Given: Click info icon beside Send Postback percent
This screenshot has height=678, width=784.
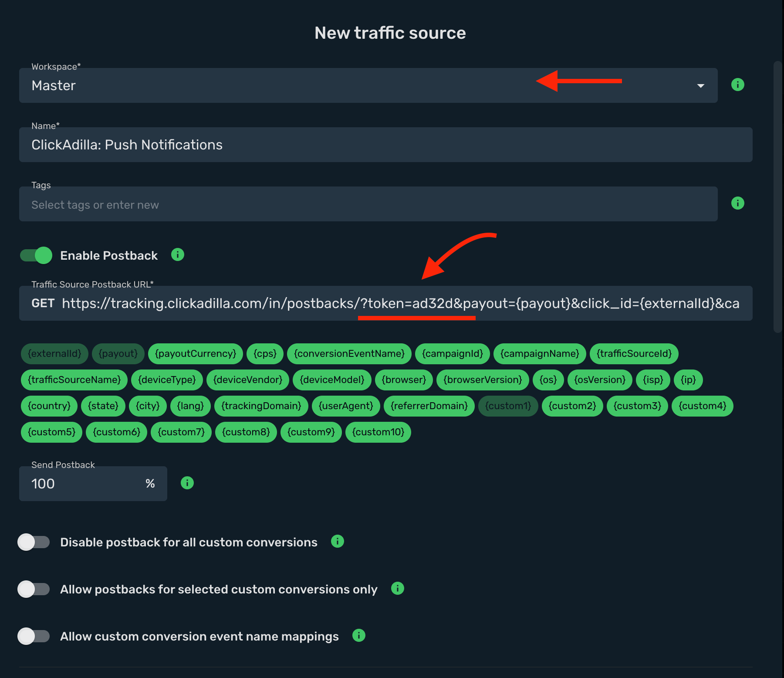Looking at the screenshot, I should pos(187,483).
